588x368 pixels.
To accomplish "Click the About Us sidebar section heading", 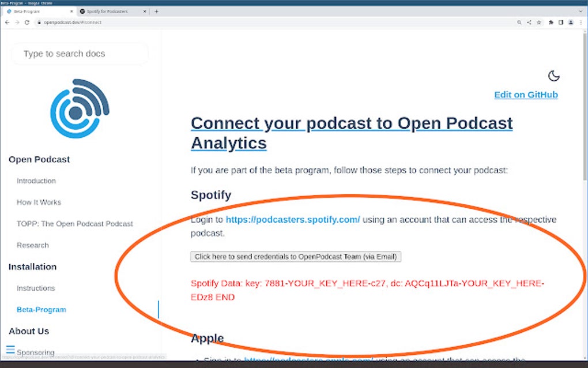I will [28, 331].
